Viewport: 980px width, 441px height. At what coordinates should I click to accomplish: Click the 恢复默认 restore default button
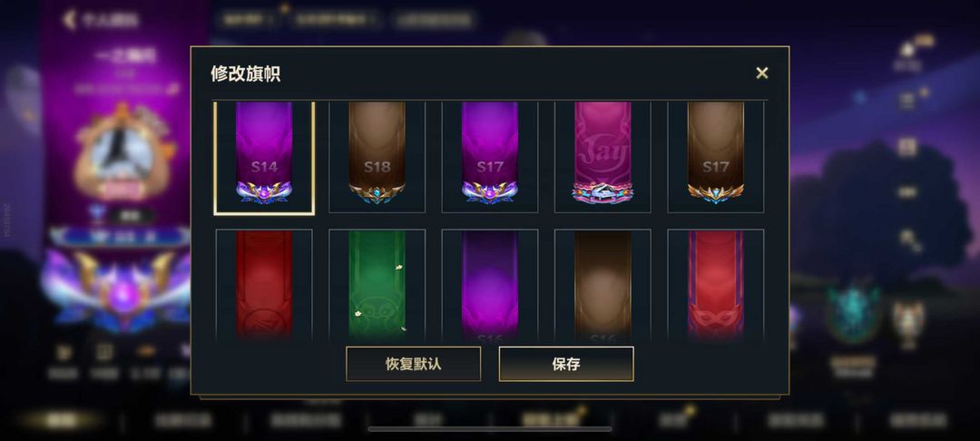pyautogui.click(x=413, y=364)
